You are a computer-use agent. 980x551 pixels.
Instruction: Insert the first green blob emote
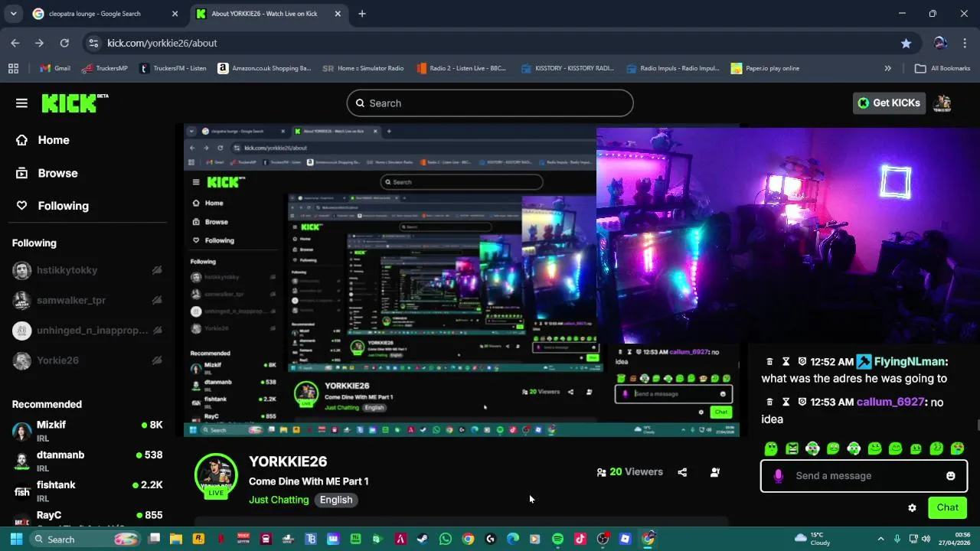(771, 448)
